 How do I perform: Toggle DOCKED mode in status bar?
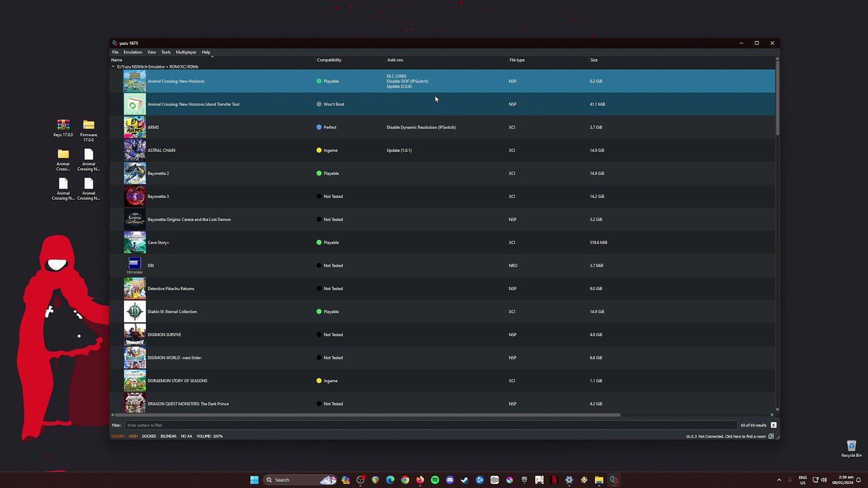point(149,436)
